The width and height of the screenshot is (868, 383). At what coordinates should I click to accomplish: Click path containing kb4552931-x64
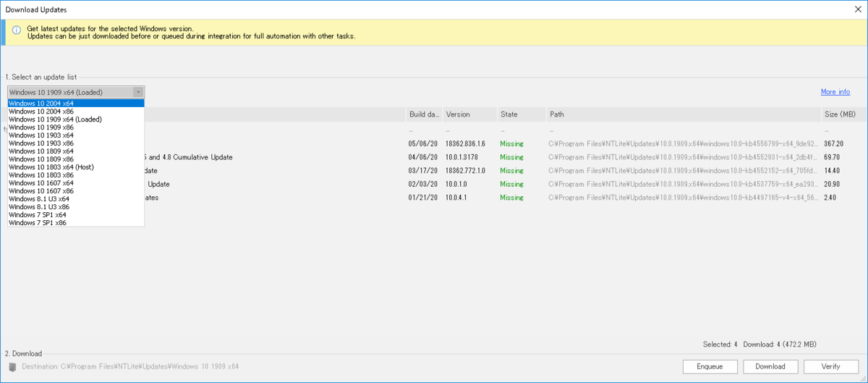(x=684, y=157)
